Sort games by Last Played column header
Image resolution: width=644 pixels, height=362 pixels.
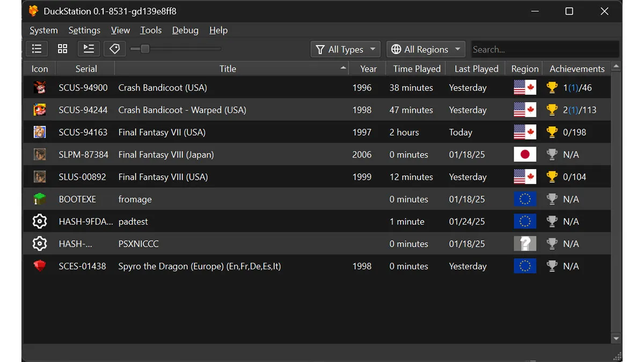(477, 69)
